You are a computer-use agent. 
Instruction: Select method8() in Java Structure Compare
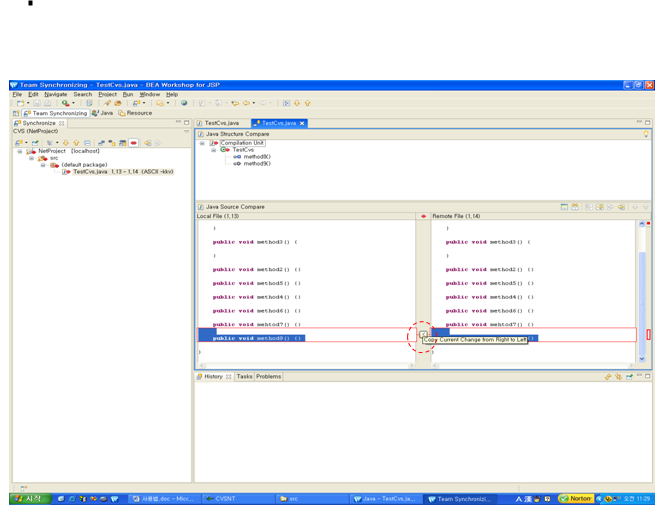(x=257, y=157)
